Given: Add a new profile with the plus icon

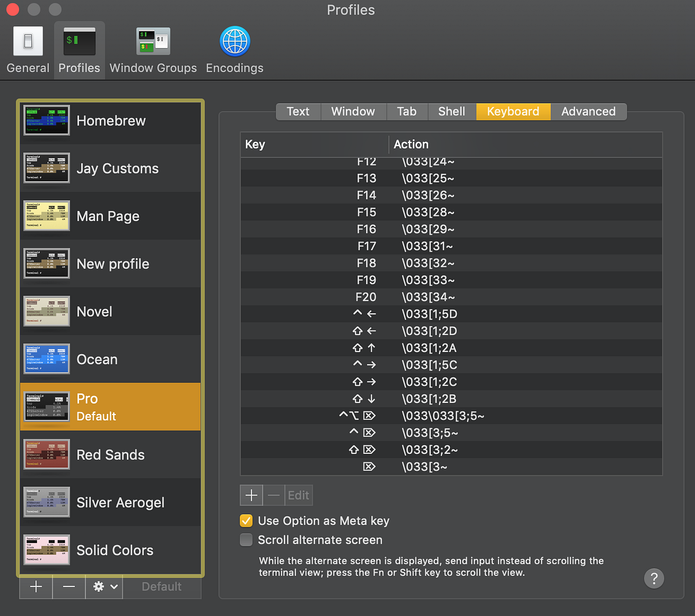Looking at the screenshot, I should pyautogui.click(x=35, y=586).
